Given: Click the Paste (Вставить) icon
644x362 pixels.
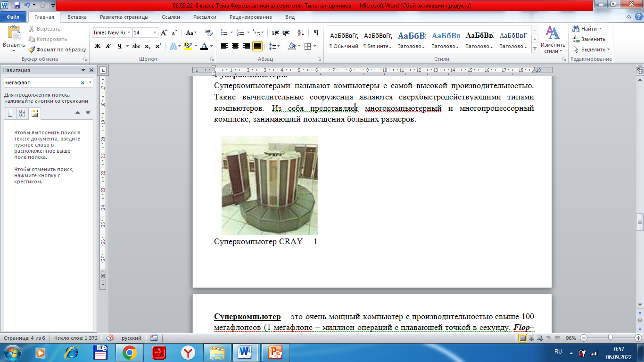Looking at the screenshot, I should point(14,33).
